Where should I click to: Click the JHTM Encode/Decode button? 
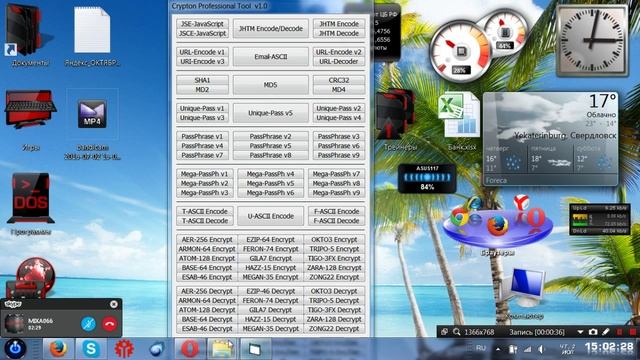271,29
